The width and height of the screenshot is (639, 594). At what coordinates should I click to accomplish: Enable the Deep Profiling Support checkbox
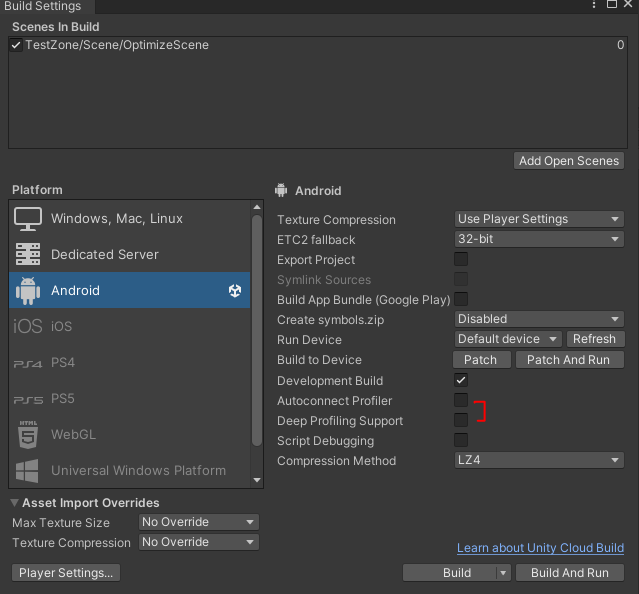pos(461,420)
